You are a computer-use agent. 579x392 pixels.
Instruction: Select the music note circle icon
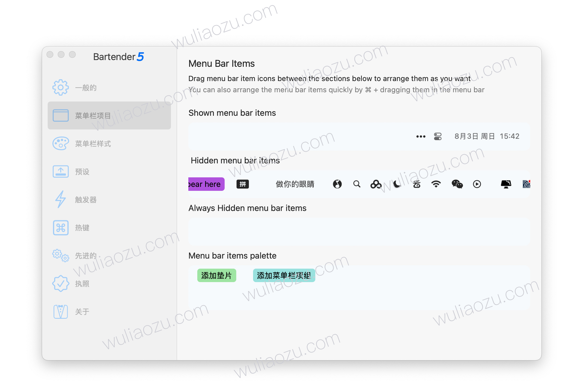click(x=337, y=184)
